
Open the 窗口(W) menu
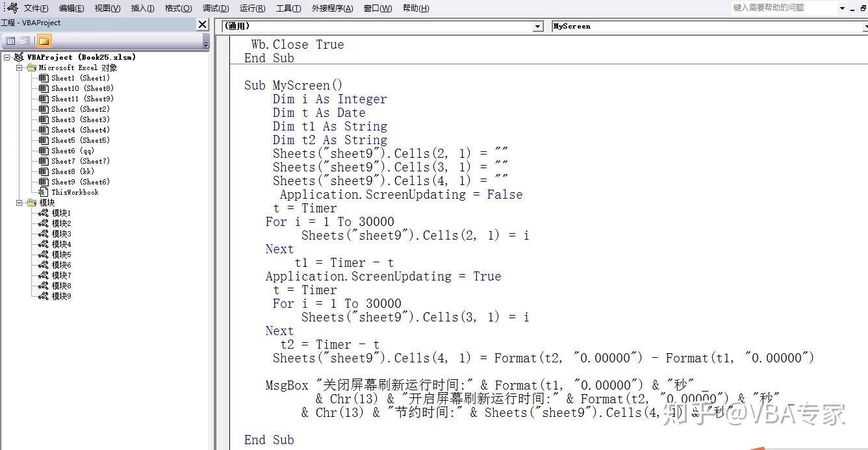tap(378, 8)
